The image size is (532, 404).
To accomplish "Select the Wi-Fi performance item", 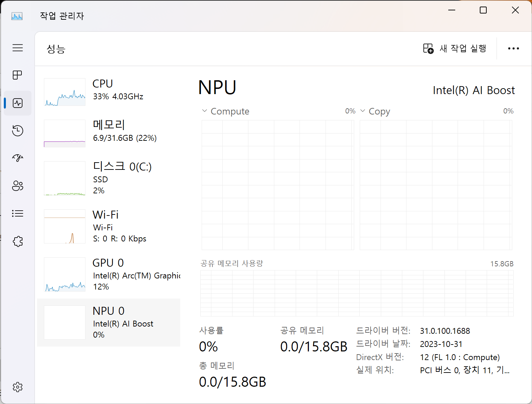I will tap(109, 227).
